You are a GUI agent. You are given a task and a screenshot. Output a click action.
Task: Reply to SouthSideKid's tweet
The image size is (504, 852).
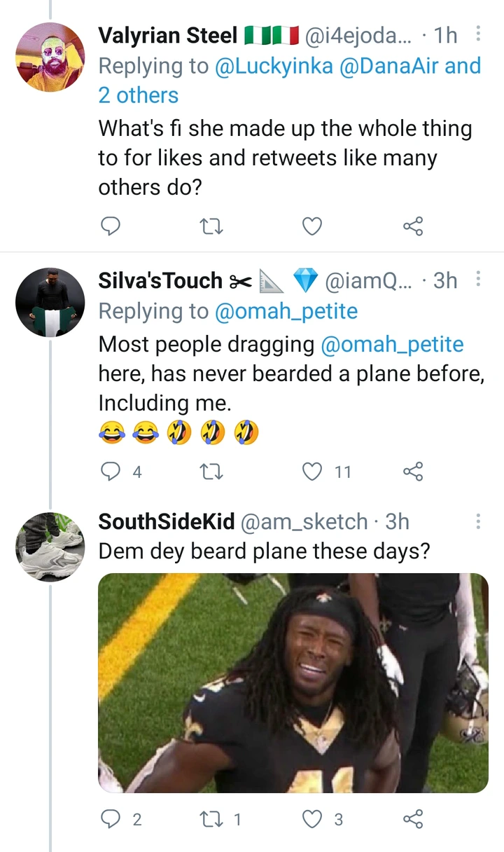[121, 819]
